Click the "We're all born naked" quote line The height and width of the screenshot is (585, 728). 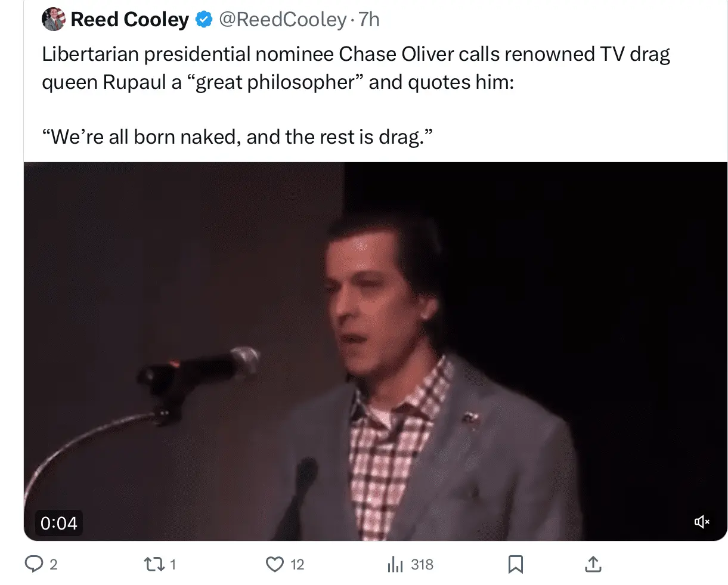tap(237, 137)
